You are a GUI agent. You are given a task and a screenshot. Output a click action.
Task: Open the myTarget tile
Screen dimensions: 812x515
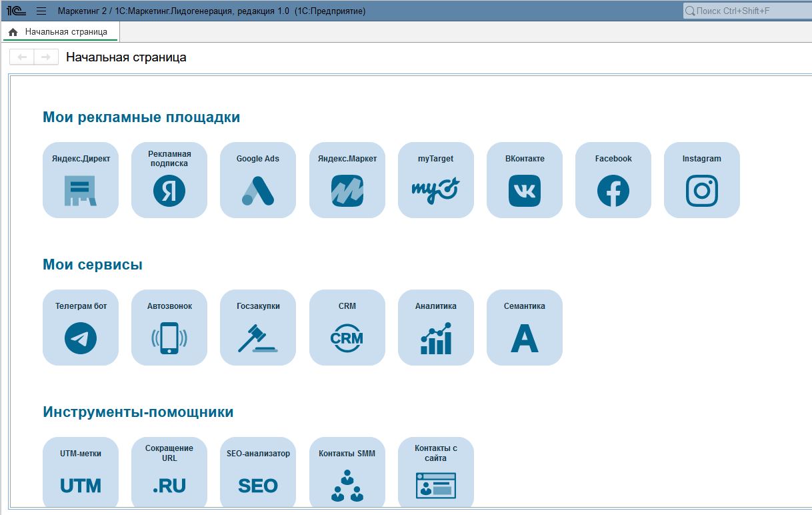(436, 180)
